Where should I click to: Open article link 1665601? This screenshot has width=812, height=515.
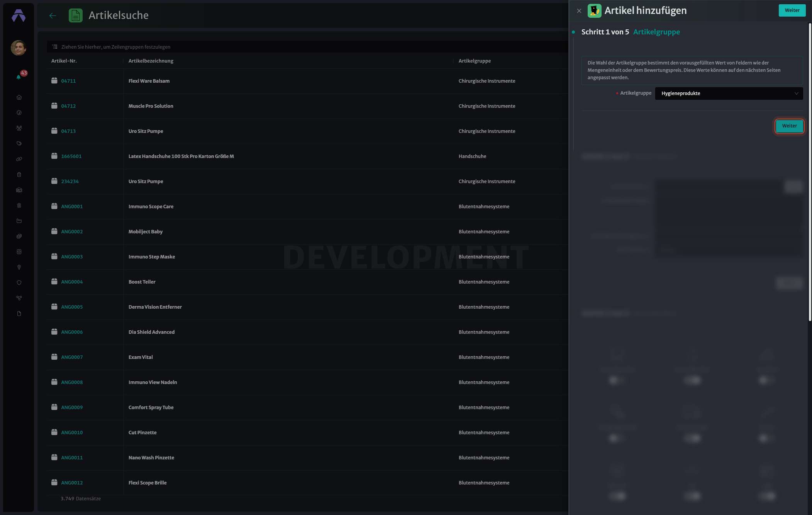pos(71,156)
